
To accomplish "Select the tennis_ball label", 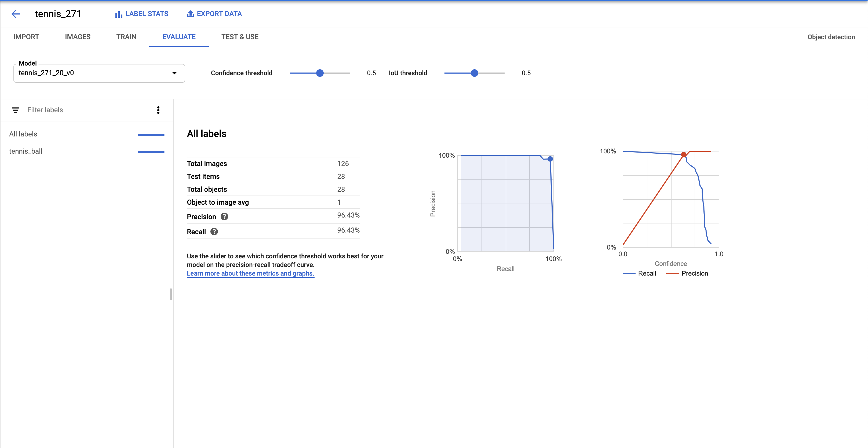I will click(25, 151).
